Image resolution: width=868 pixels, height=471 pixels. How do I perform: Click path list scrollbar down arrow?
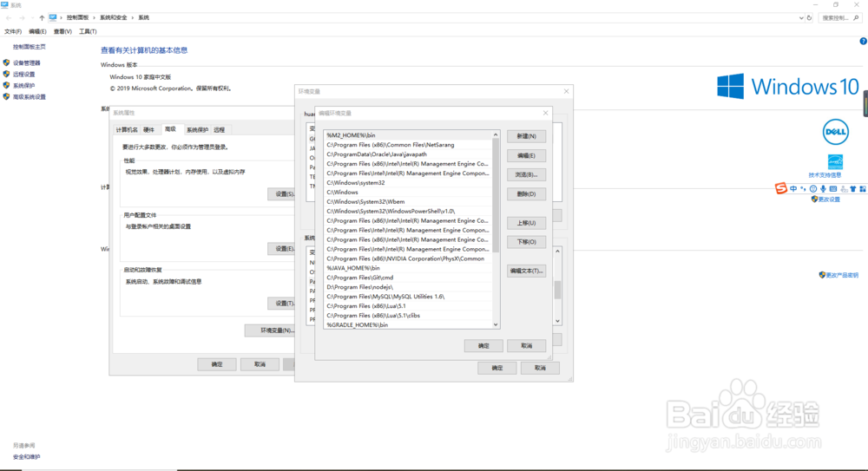[496, 325]
